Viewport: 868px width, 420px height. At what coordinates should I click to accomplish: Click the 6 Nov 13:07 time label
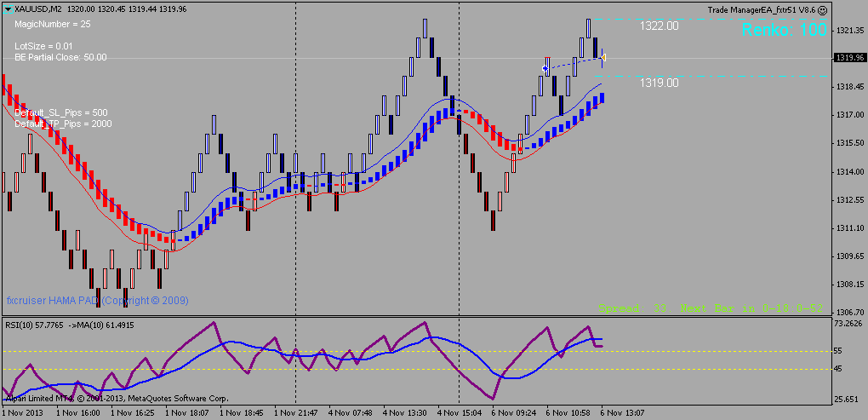click(x=622, y=413)
